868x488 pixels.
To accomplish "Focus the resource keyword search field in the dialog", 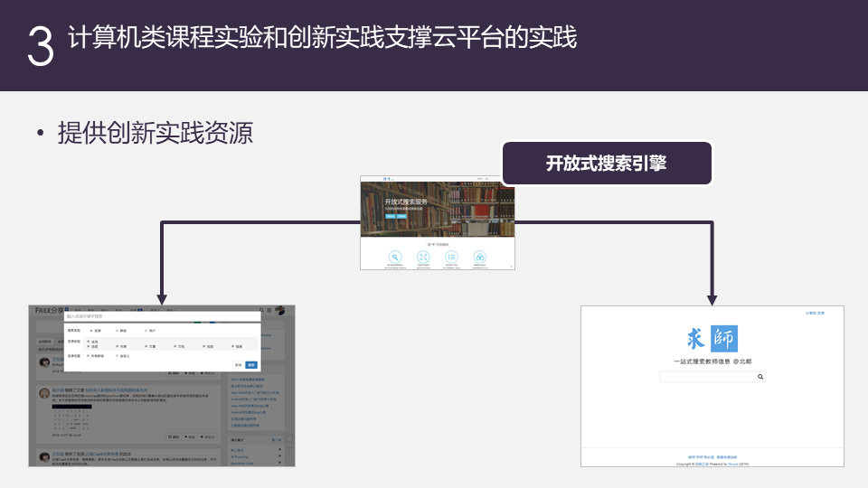I will click(x=163, y=316).
